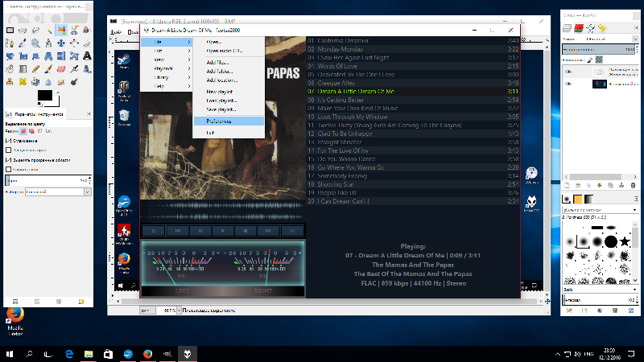Pick the Color Picker eyedropper tool
The width and height of the screenshot is (644, 362).
pyautogui.click(x=23, y=43)
